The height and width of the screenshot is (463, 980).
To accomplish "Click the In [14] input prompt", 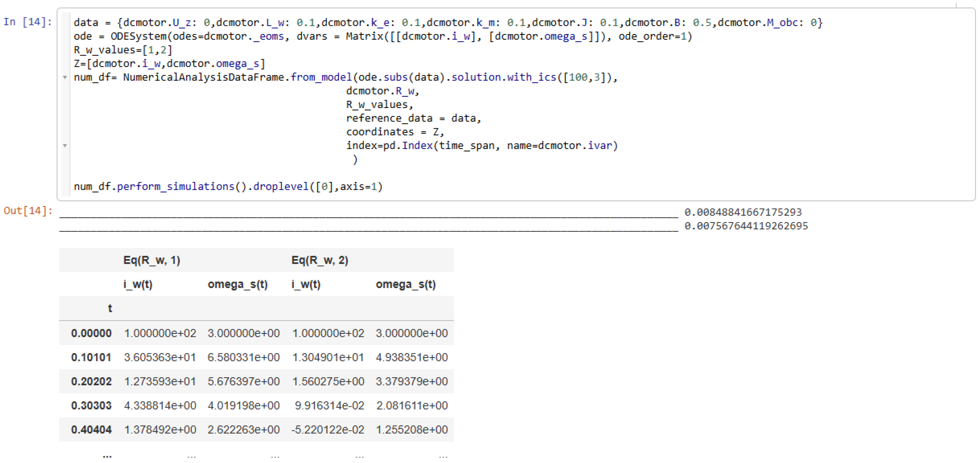I will 27,22.
